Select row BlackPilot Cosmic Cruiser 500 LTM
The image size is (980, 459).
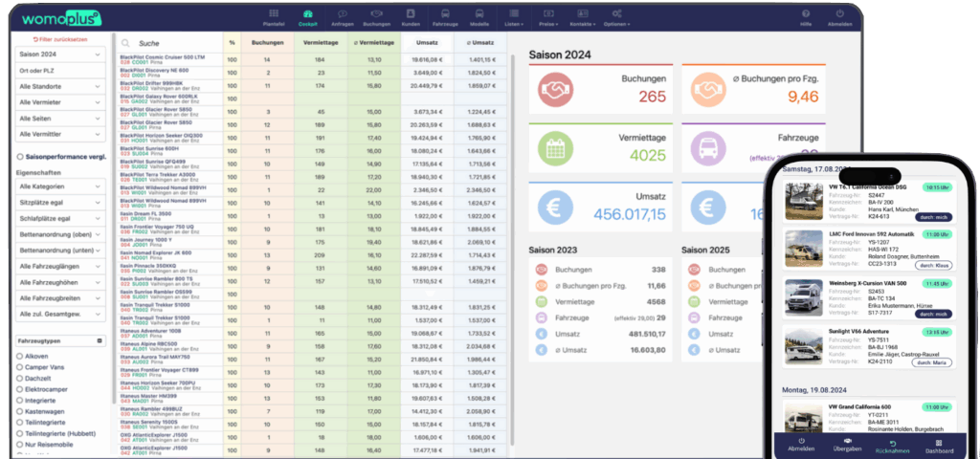click(313, 60)
